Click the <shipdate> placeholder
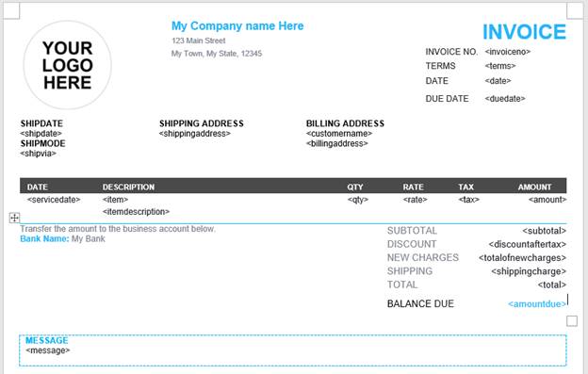 (x=41, y=134)
